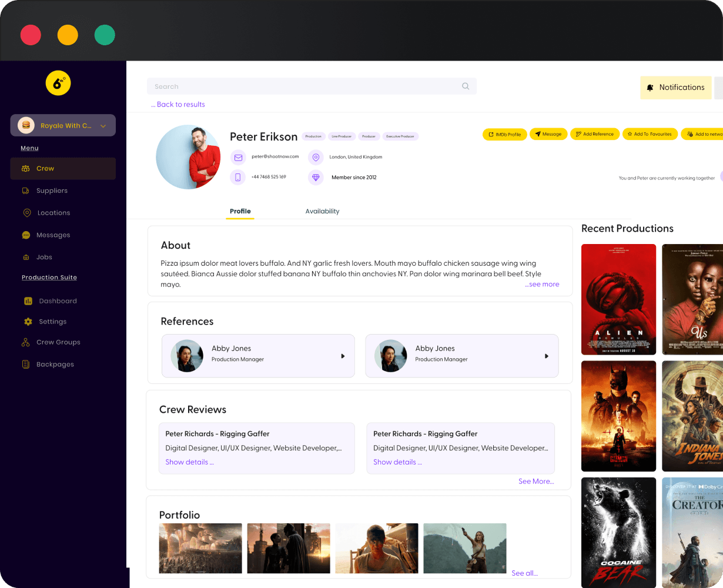
Task: Click the Settings gear icon
Action: (x=28, y=322)
